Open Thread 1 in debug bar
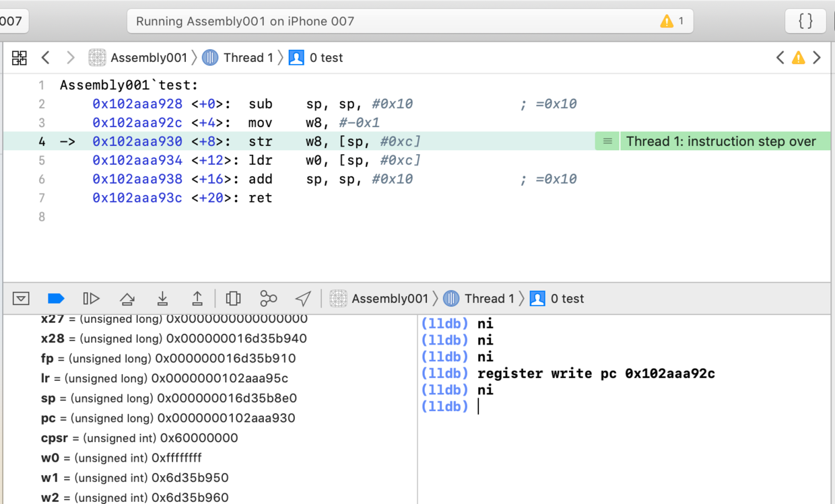Viewport: 835px width, 504px height. coord(479,299)
